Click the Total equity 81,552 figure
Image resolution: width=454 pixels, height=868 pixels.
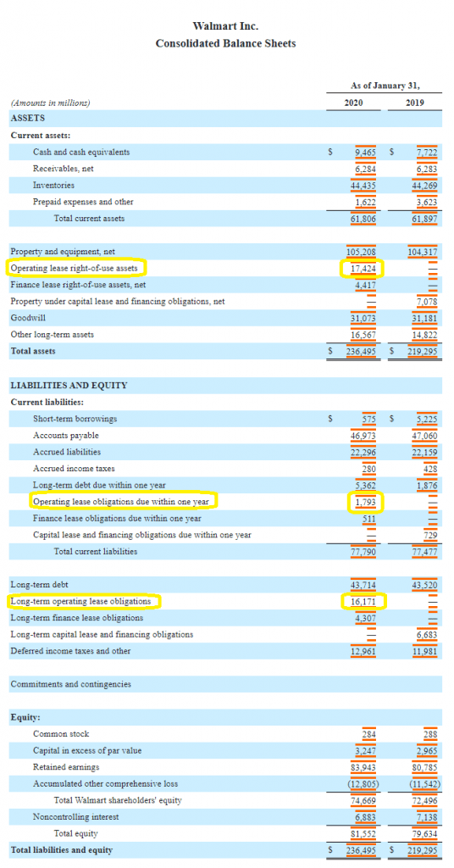(x=364, y=833)
